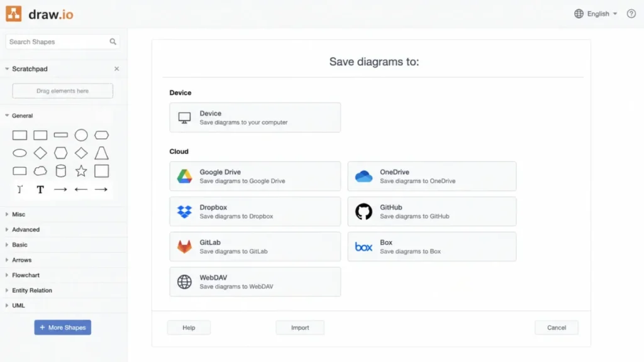Select the circle shape in General
Screen dimensions: 644x362
[x=81, y=135]
